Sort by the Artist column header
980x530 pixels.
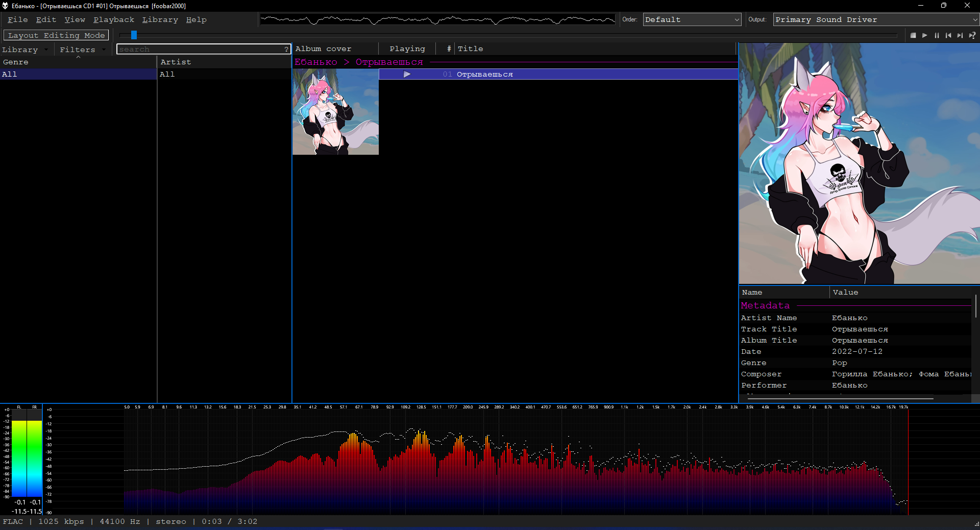click(224, 62)
